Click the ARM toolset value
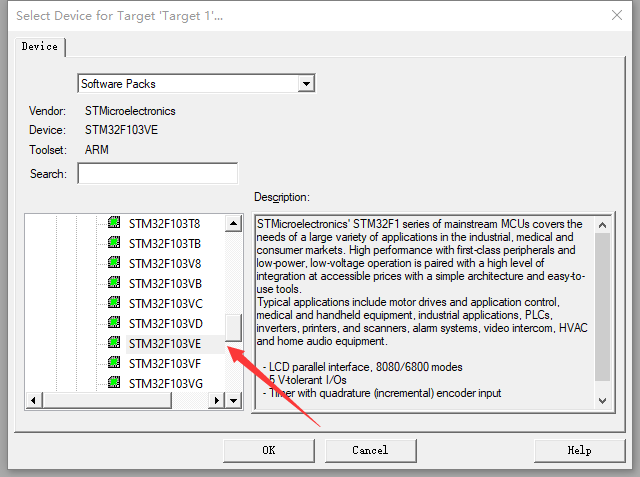The width and height of the screenshot is (640, 477). pyautogui.click(x=97, y=150)
